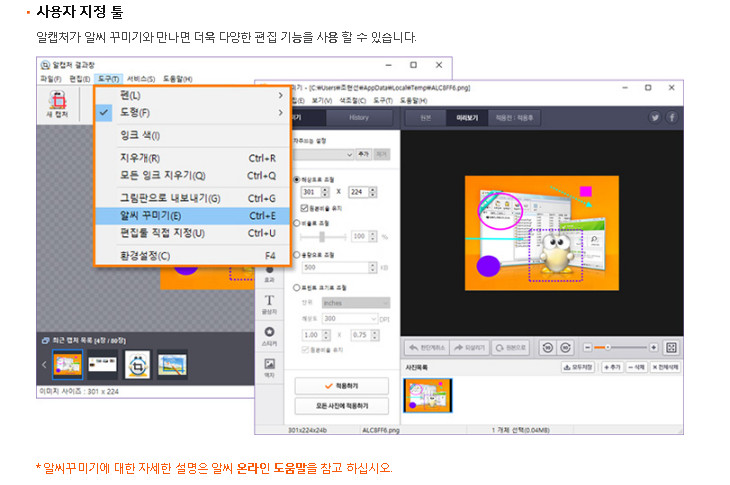
Task: Open the preset dropdown under 자주쓰는 설정
Action: [x=324, y=154]
